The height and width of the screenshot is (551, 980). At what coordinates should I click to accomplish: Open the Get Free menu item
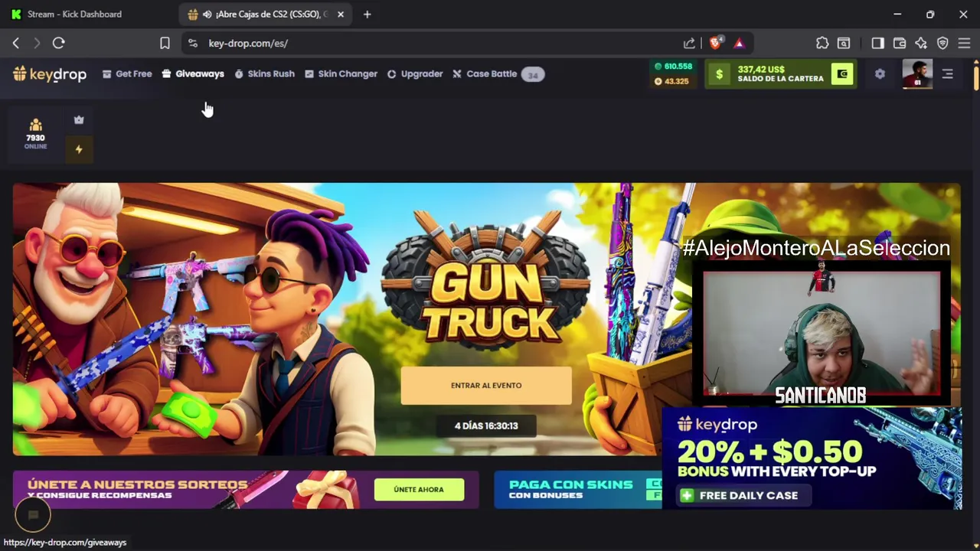tap(127, 74)
